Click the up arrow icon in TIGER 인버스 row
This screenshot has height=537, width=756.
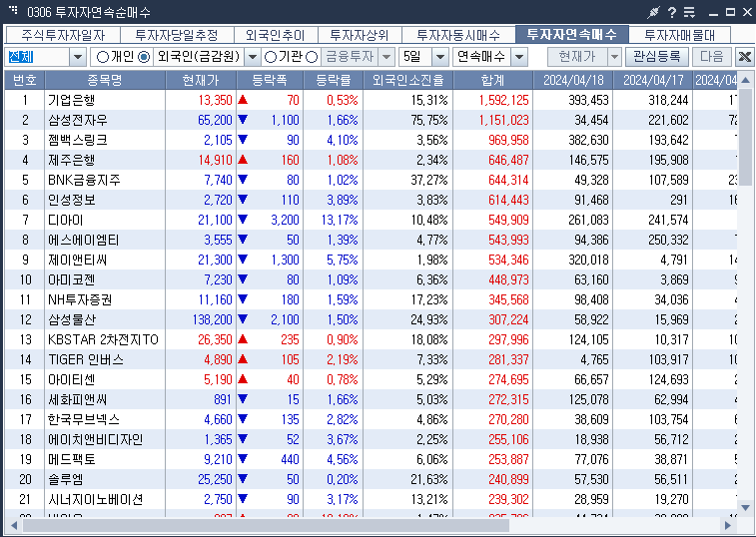243,359
